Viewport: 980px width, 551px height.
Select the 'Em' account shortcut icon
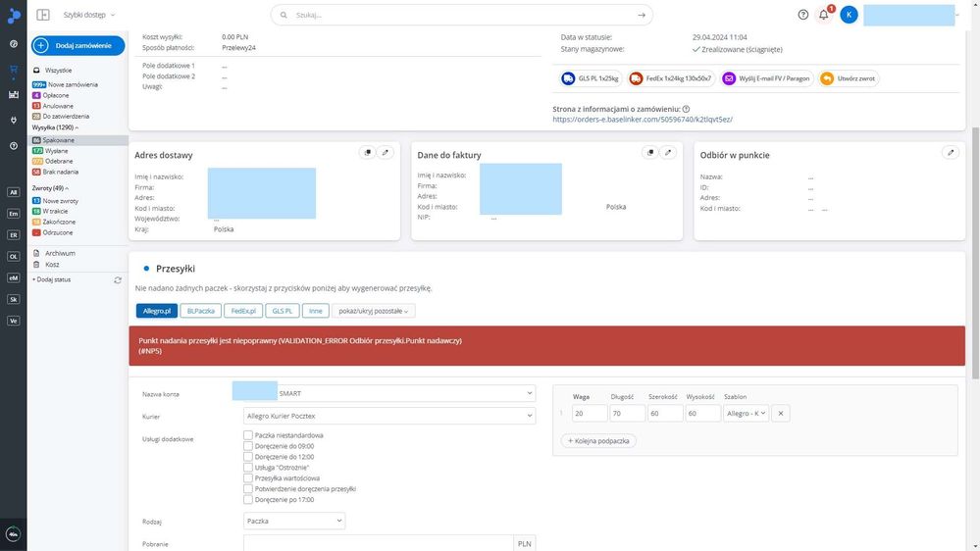(13, 214)
